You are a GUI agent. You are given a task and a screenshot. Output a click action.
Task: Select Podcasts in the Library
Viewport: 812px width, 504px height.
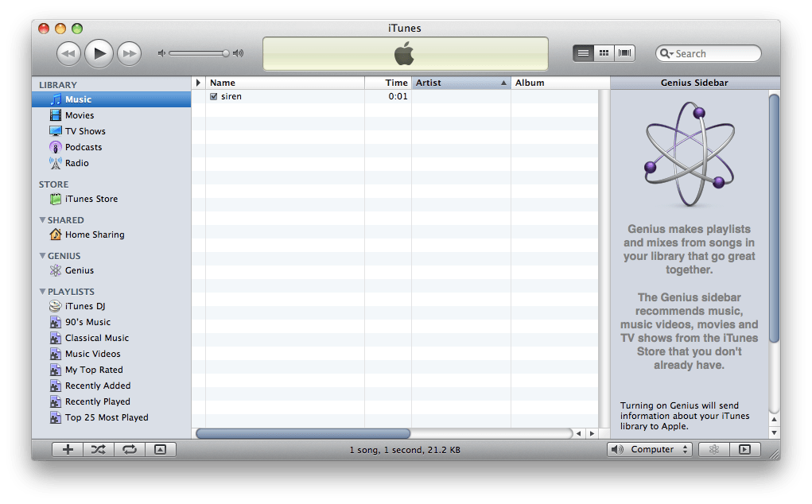81,147
